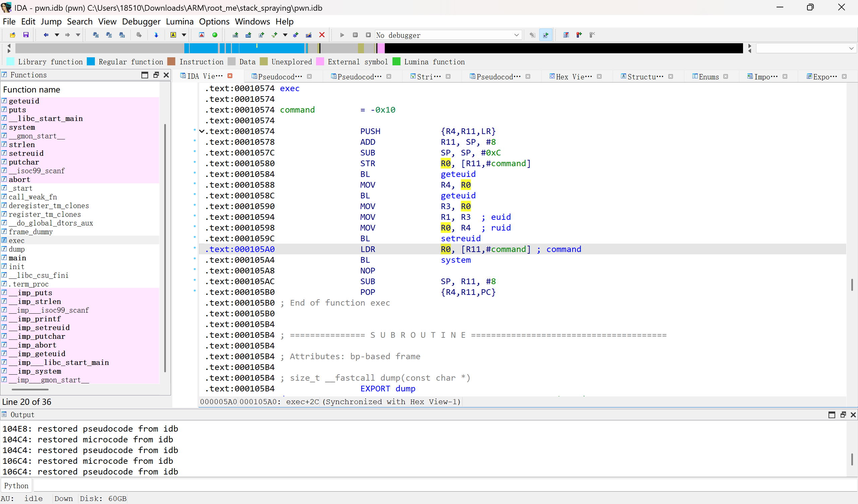The width and height of the screenshot is (858, 504).
Task: Click the edit pencil toolbar icon
Action: 309,35
